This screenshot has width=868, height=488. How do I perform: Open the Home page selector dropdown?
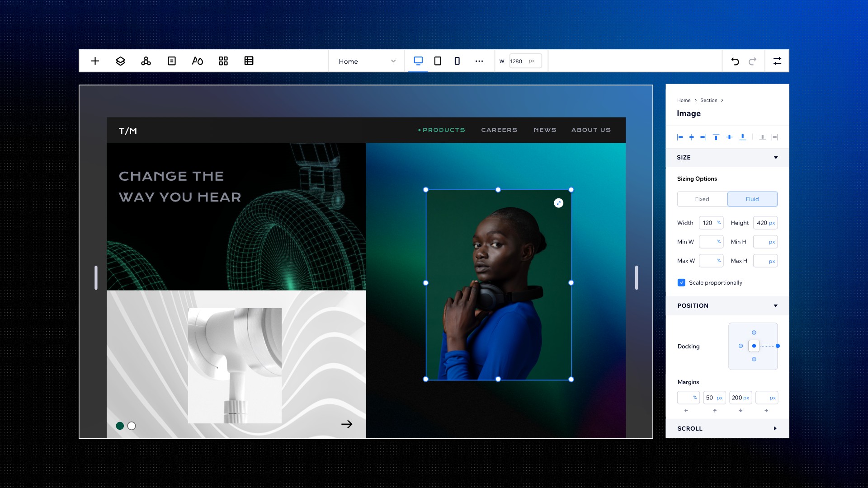(366, 61)
